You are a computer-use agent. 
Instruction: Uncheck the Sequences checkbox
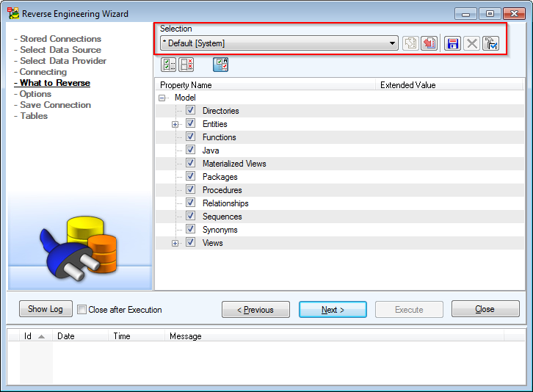(x=190, y=216)
